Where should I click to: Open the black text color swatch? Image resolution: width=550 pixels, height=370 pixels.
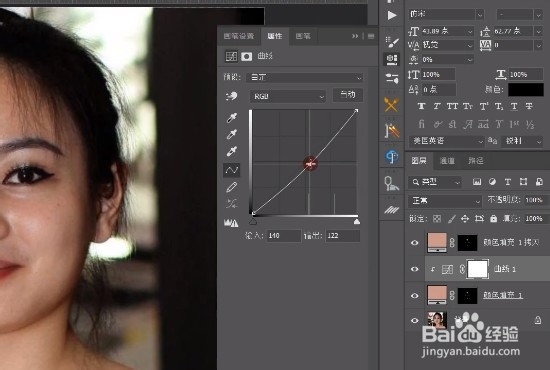[526, 89]
